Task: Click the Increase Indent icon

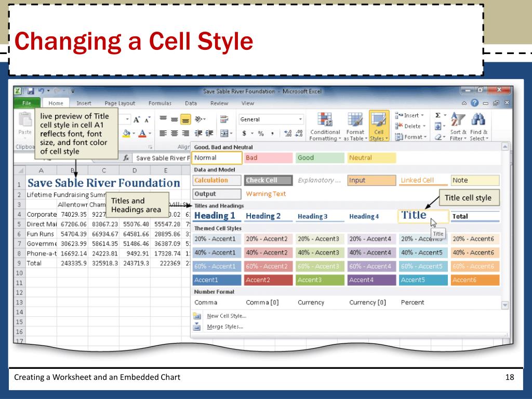Action: tap(209, 134)
